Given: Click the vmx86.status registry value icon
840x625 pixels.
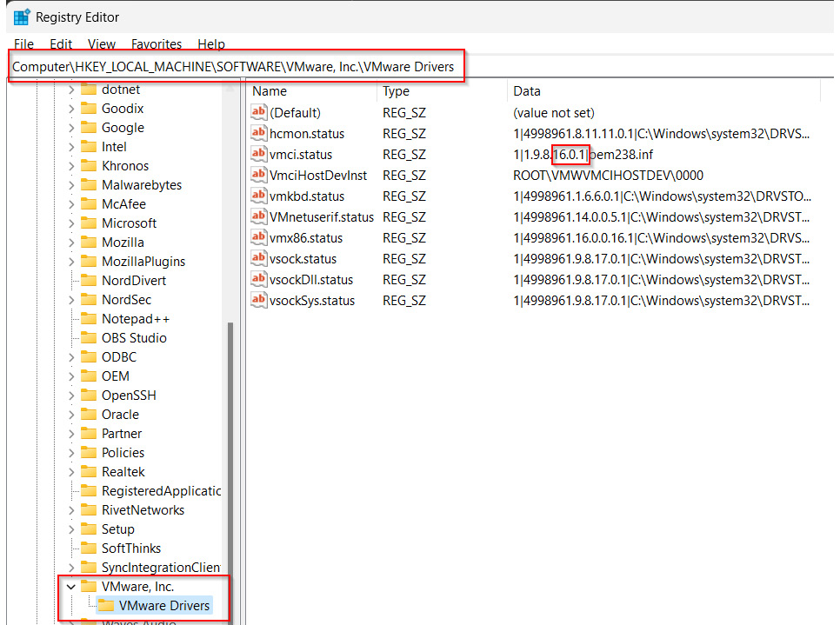Looking at the screenshot, I should coord(258,238).
